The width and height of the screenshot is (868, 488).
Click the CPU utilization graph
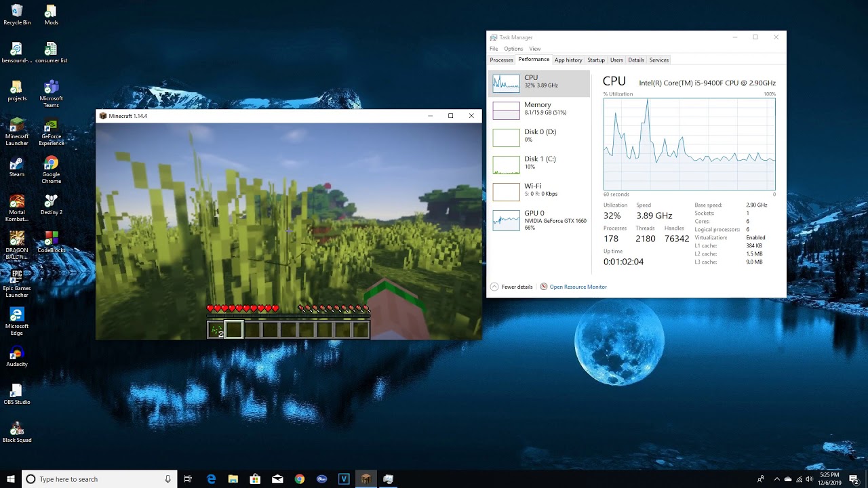(689, 144)
